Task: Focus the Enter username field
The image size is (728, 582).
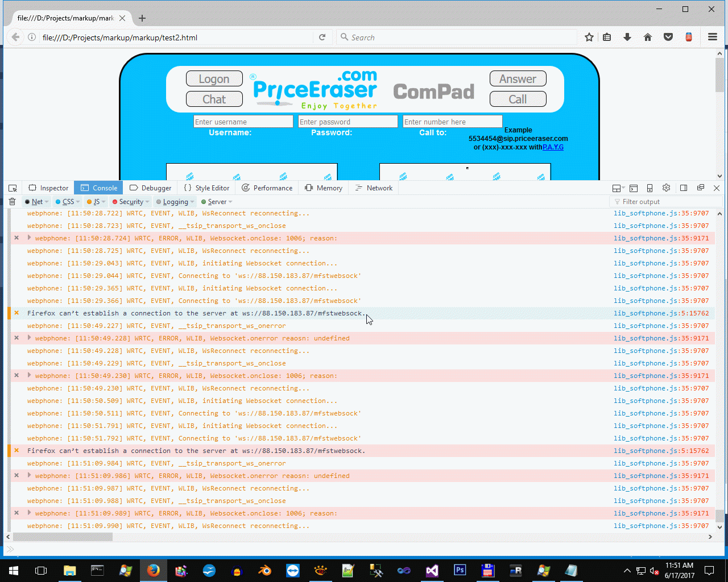Action: coord(243,122)
